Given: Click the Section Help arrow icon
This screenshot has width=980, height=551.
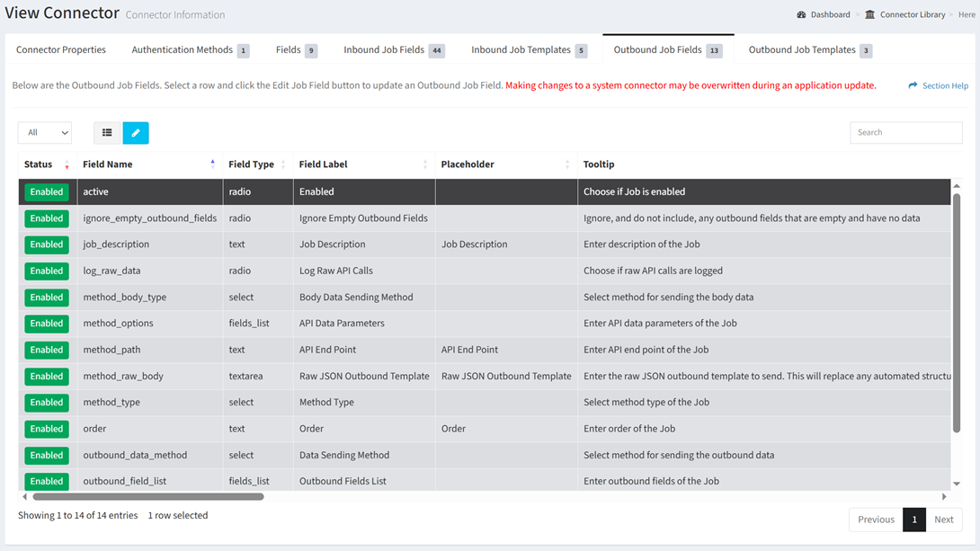Looking at the screenshot, I should 913,85.
